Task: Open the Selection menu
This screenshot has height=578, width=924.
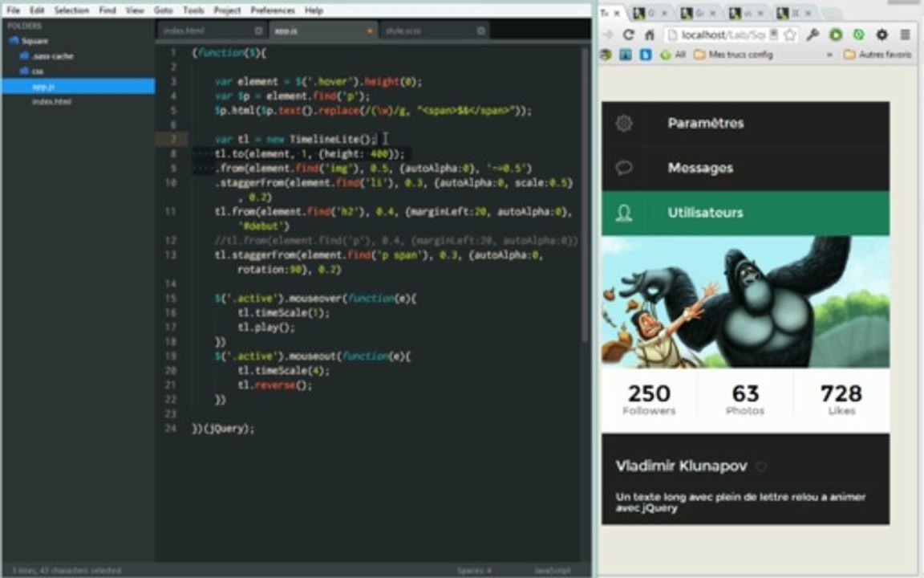Action: click(x=71, y=10)
